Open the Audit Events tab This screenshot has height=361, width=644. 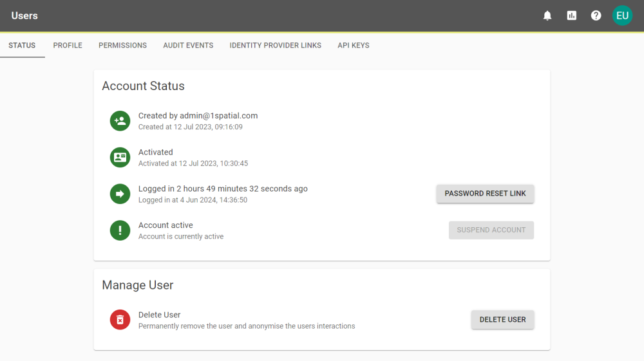[188, 46]
